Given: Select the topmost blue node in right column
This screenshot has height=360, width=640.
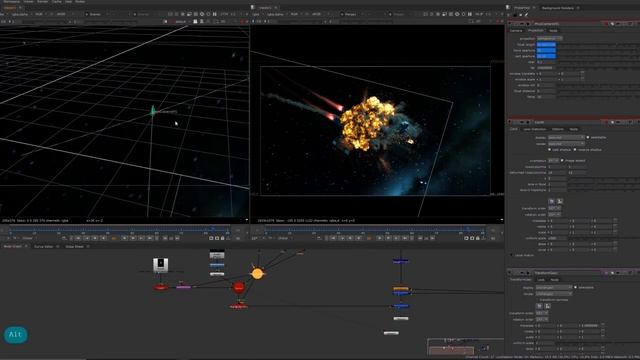Looking at the screenshot, I should (x=400, y=261).
